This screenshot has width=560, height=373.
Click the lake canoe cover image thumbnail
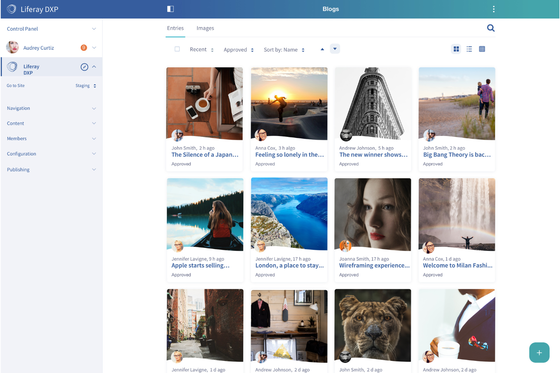(205, 214)
